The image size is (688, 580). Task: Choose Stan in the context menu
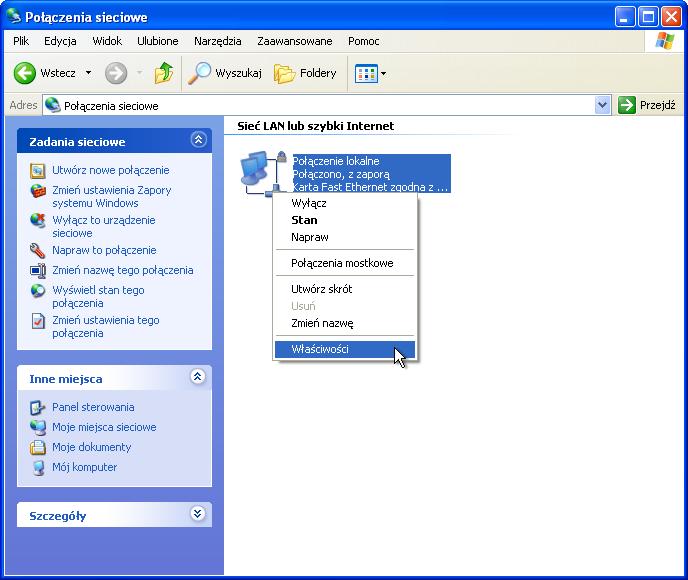345,220
